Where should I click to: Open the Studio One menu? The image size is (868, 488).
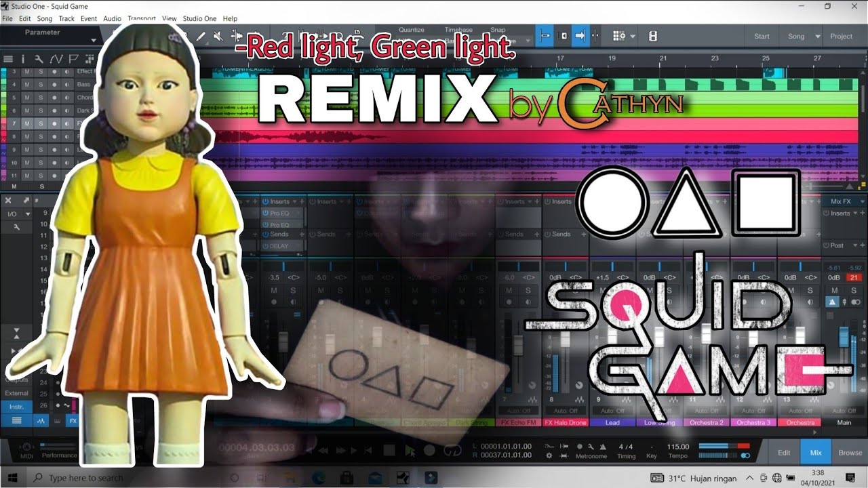(200, 18)
